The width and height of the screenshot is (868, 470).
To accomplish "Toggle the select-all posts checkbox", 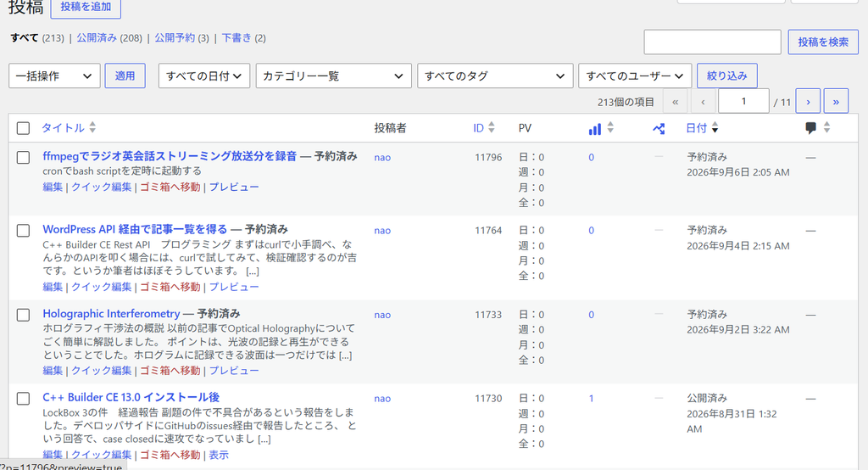I will [x=23, y=129].
